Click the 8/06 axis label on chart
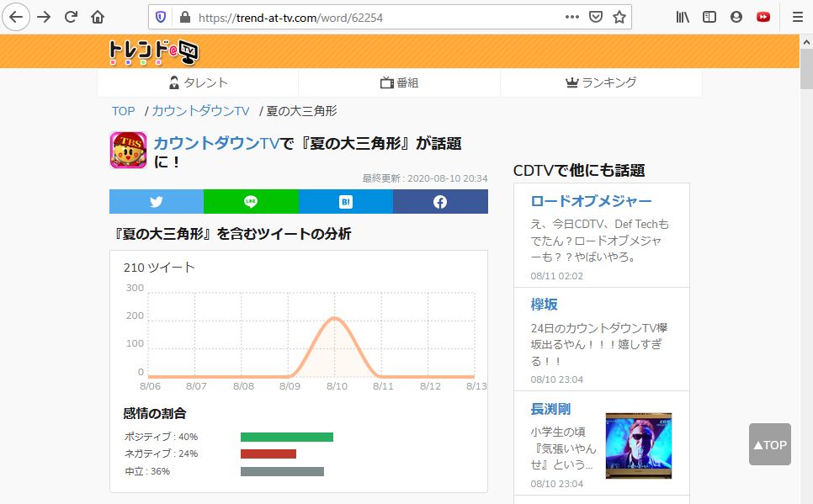The image size is (813, 504). [x=151, y=385]
